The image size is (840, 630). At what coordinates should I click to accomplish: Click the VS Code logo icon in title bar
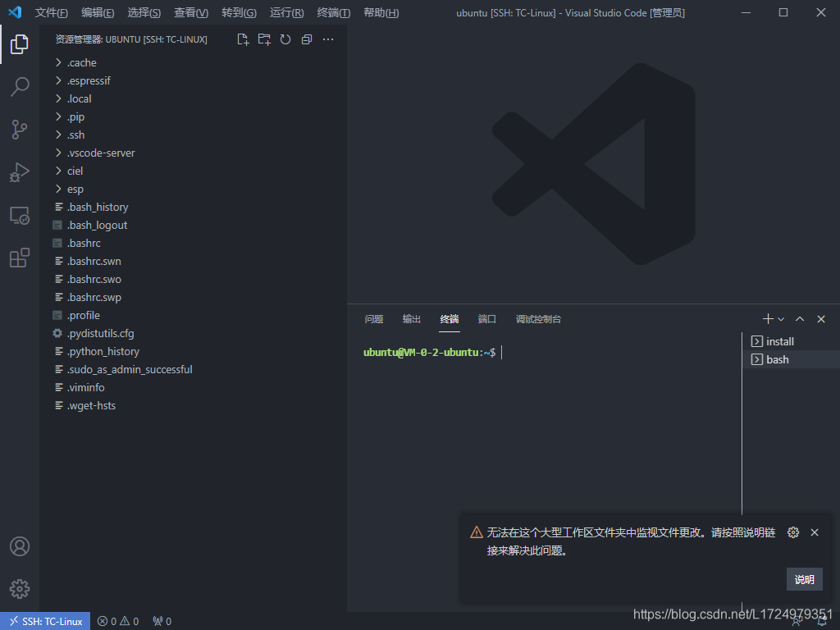(15, 12)
